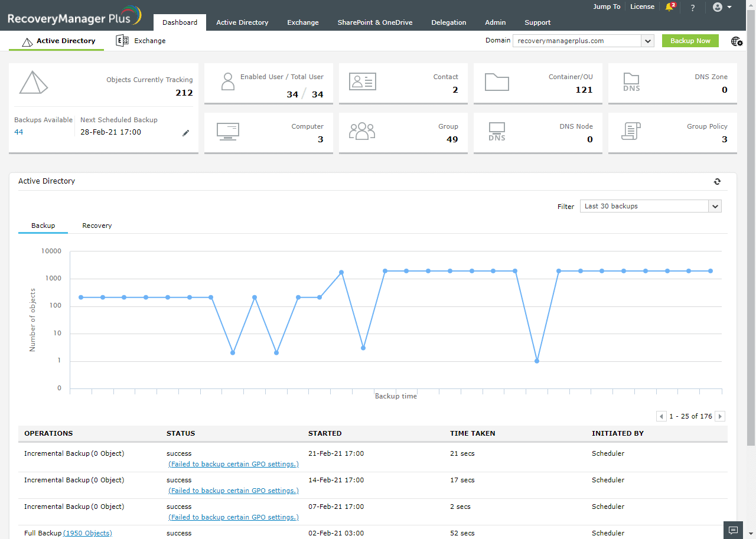Click the Group Policy scroll icon

[631, 131]
